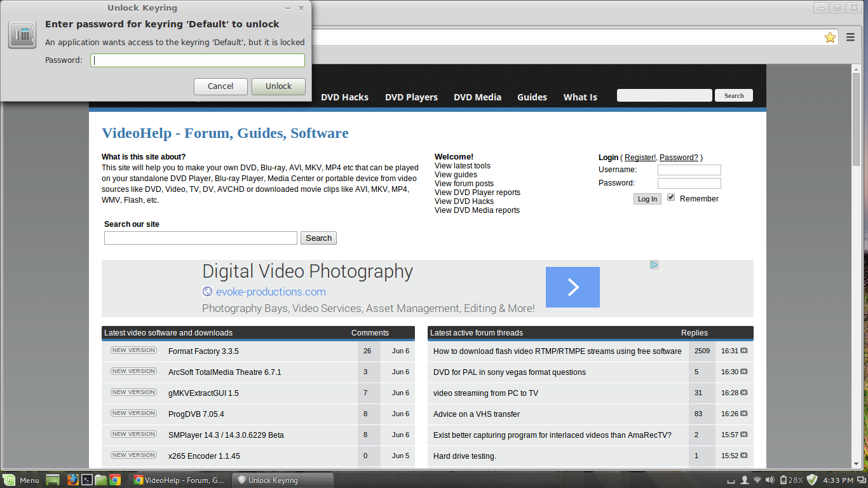Switch to VideoHelp Chrome window in taskbar
Image resolution: width=868 pixels, height=488 pixels.
tap(179, 480)
